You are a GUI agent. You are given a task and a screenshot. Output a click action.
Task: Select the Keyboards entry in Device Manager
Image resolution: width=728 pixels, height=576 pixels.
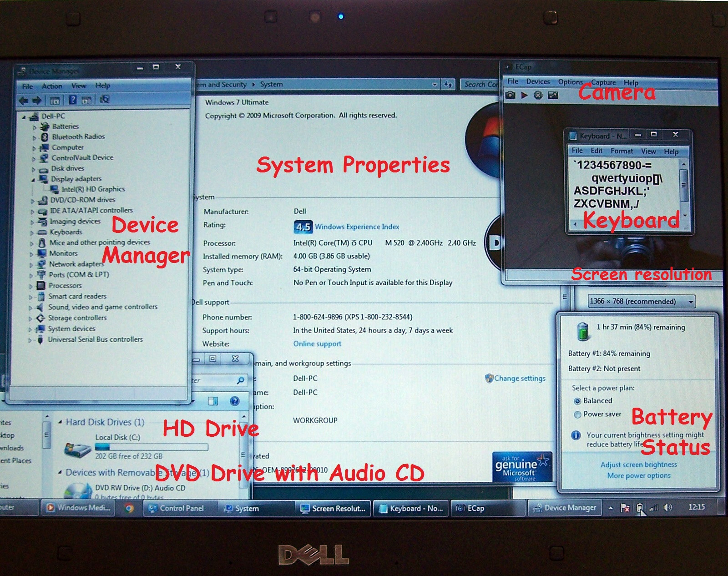[66, 232]
